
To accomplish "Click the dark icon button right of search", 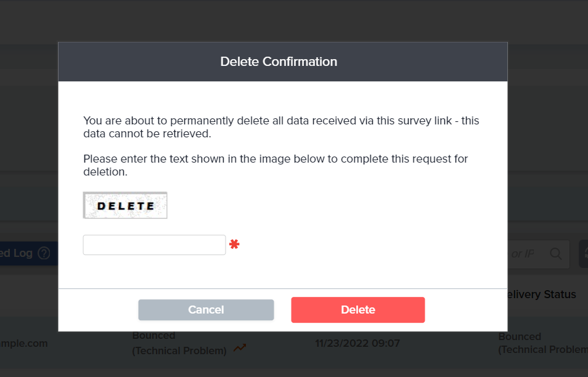I will click(x=583, y=253).
